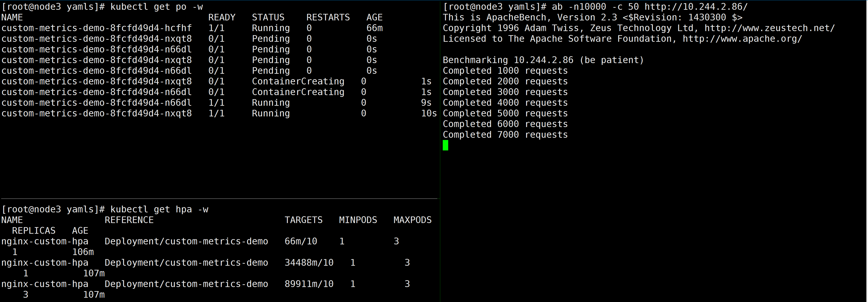Select the REPLICAS column header
The width and height of the screenshot is (868, 302).
coord(34,231)
